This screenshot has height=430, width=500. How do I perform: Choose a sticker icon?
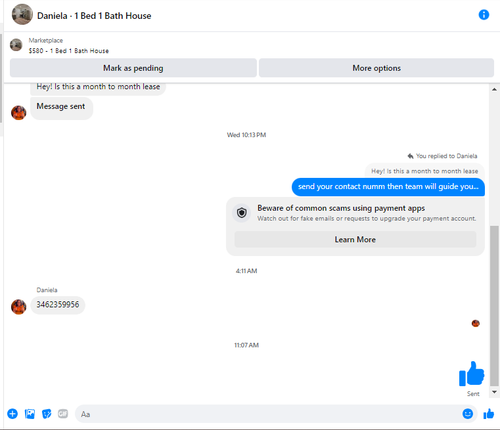46,414
